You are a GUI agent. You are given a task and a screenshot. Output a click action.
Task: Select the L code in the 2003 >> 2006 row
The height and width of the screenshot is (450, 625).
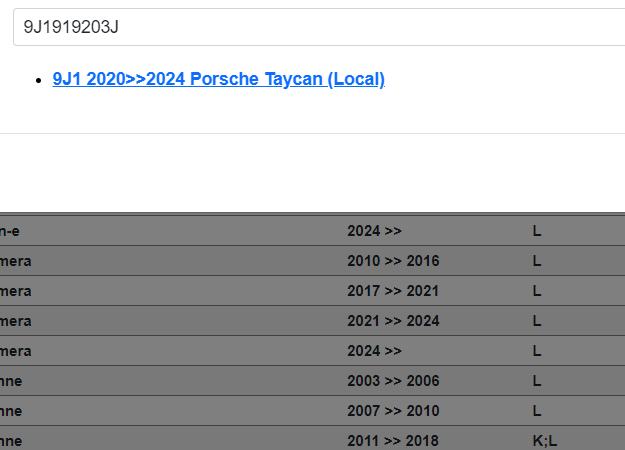tap(537, 381)
